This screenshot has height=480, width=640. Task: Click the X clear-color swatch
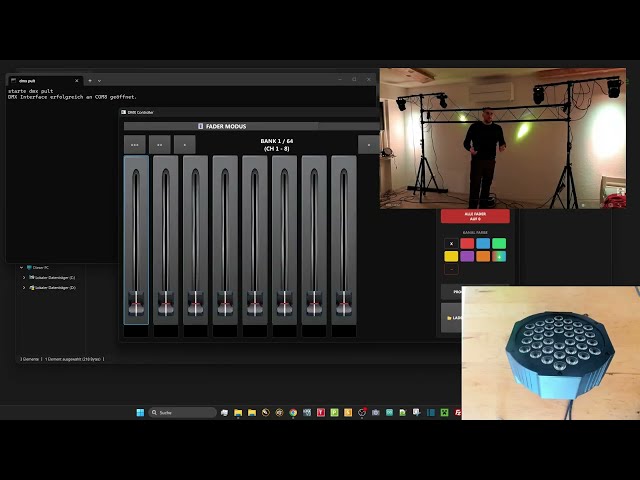(451, 244)
